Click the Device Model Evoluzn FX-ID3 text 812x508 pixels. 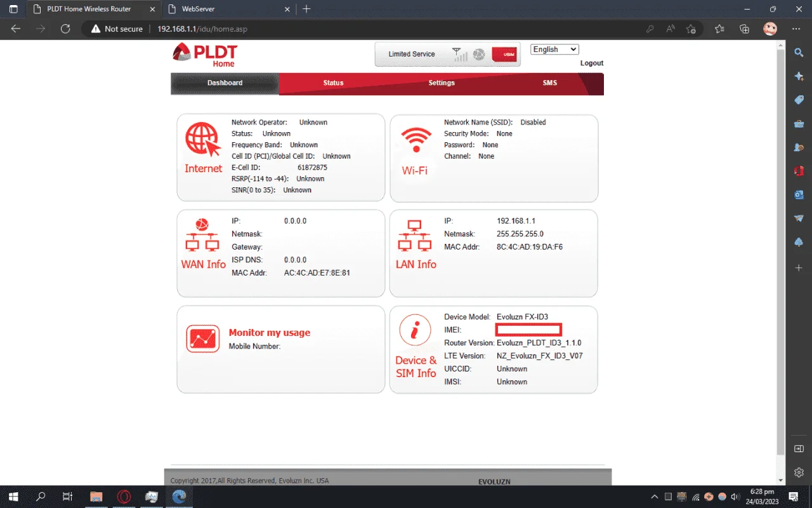click(522, 317)
